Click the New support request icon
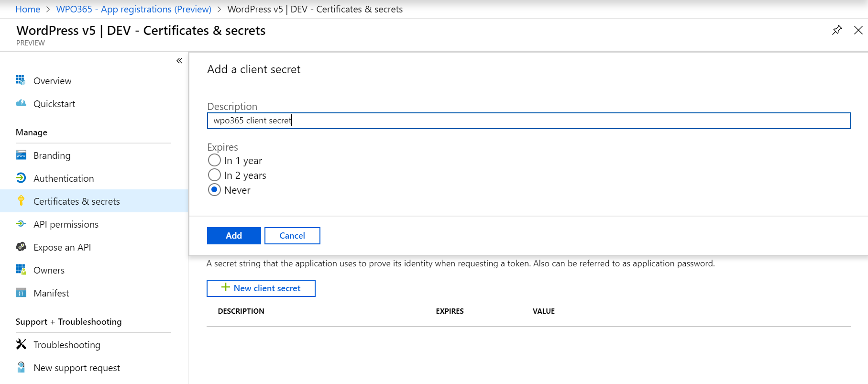Viewport: 868px width, 384px height. point(21,367)
